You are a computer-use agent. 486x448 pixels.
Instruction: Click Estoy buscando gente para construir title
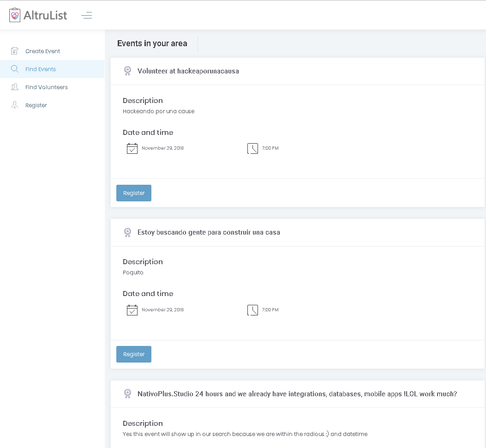coord(209,232)
